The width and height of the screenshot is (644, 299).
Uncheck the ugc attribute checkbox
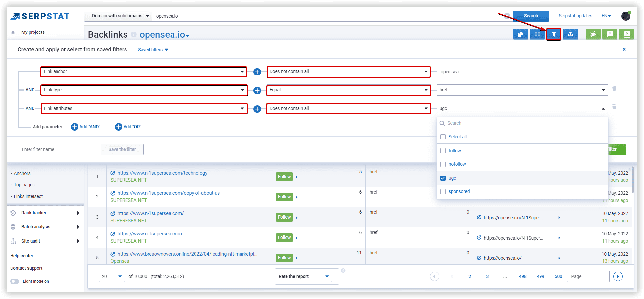[x=443, y=178]
